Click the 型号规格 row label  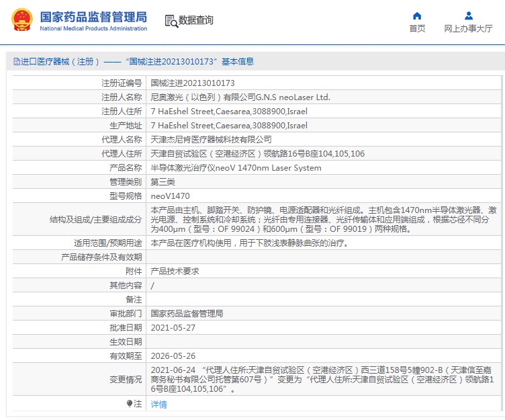click(x=126, y=196)
